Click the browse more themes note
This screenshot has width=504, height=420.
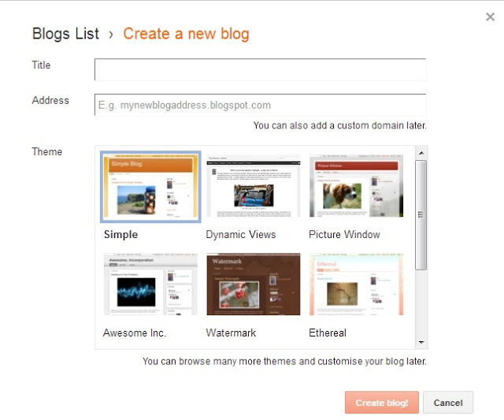(284, 361)
